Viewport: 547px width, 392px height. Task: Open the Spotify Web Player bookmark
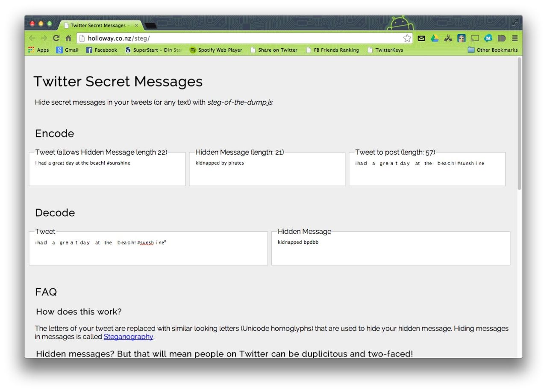tap(216, 50)
